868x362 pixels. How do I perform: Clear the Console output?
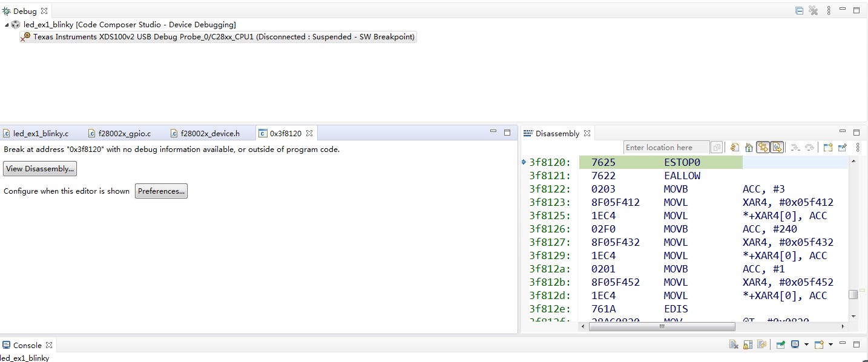(x=734, y=345)
